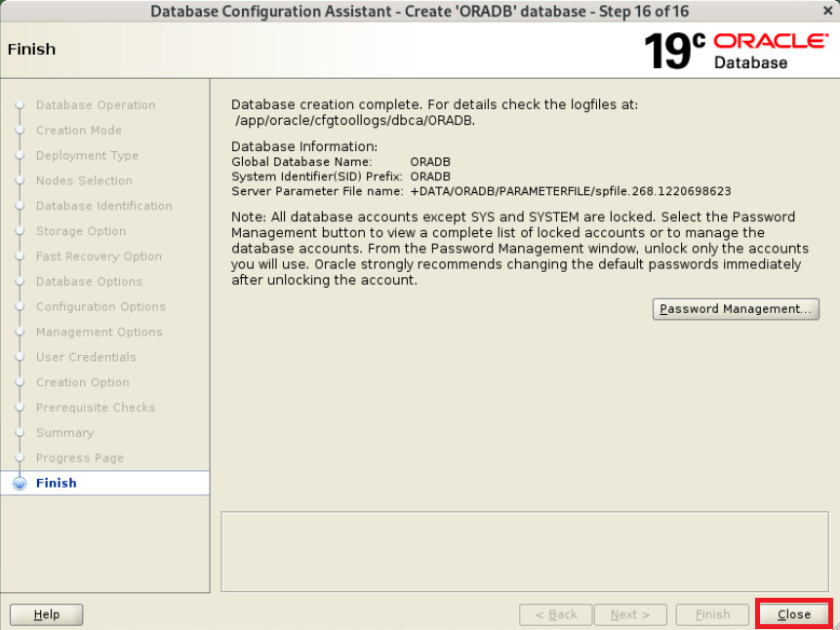Click the SID Prefix value ORADB
The image size is (840, 630).
[x=430, y=177]
